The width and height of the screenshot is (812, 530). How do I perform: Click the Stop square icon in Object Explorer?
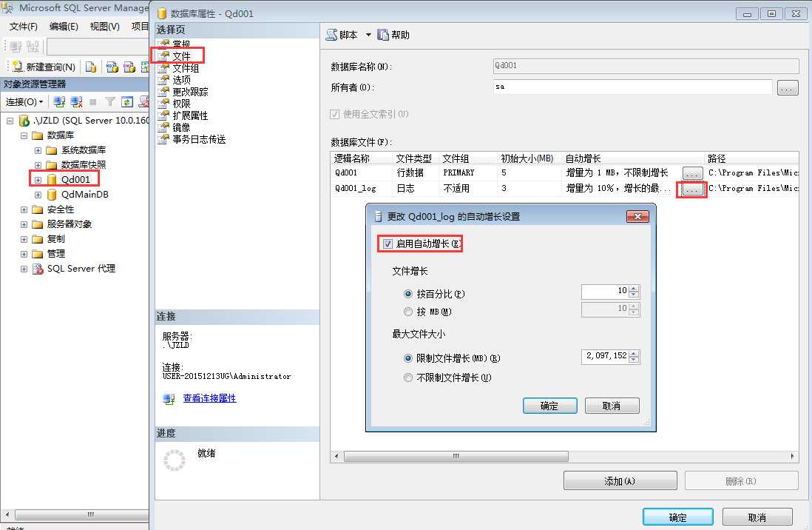pyautogui.click(x=93, y=101)
